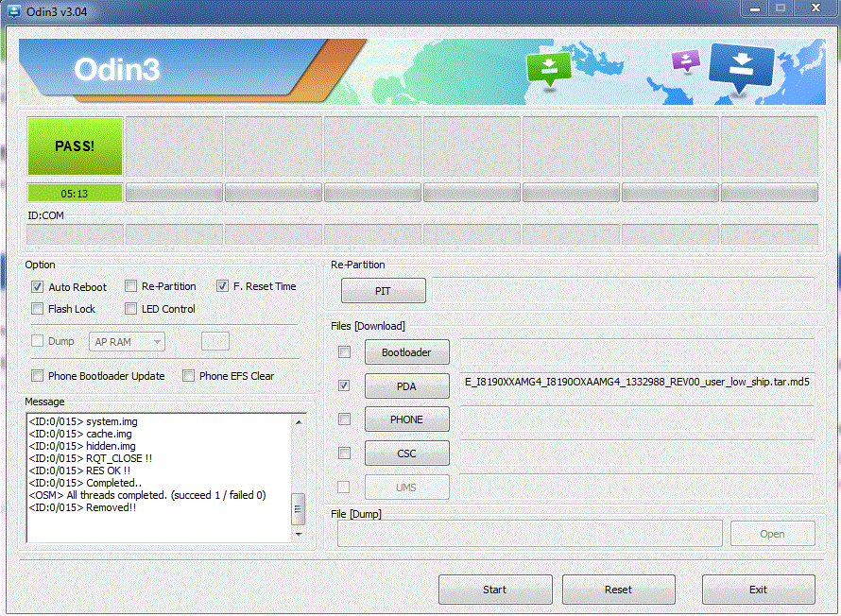
Task: Click the Bootloader file button
Action: tap(407, 352)
